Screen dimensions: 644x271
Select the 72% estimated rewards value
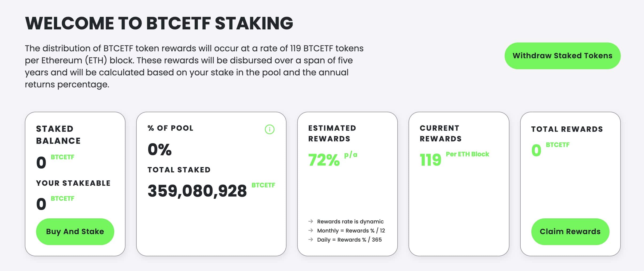tap(324, 160)
